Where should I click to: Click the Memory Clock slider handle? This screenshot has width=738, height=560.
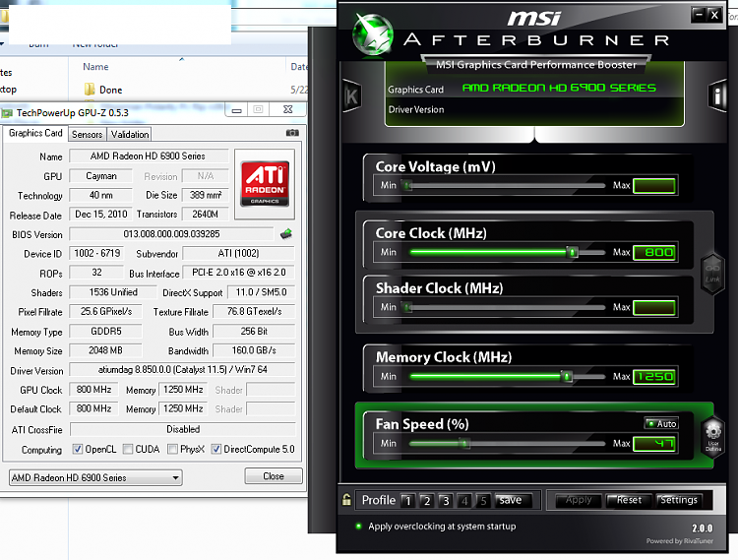[x=567, y=377]
